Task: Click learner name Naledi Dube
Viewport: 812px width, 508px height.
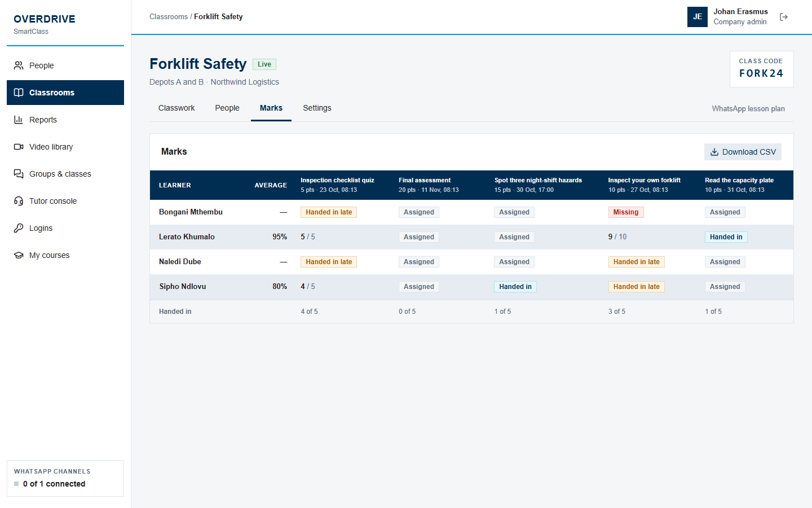Action: pyautogui.click(x=180, y=262)
